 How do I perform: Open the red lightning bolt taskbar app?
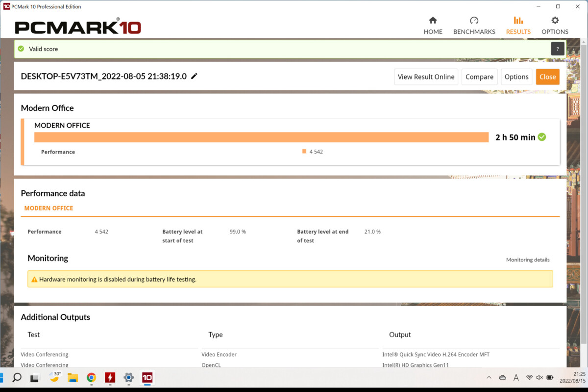(110, 378)
